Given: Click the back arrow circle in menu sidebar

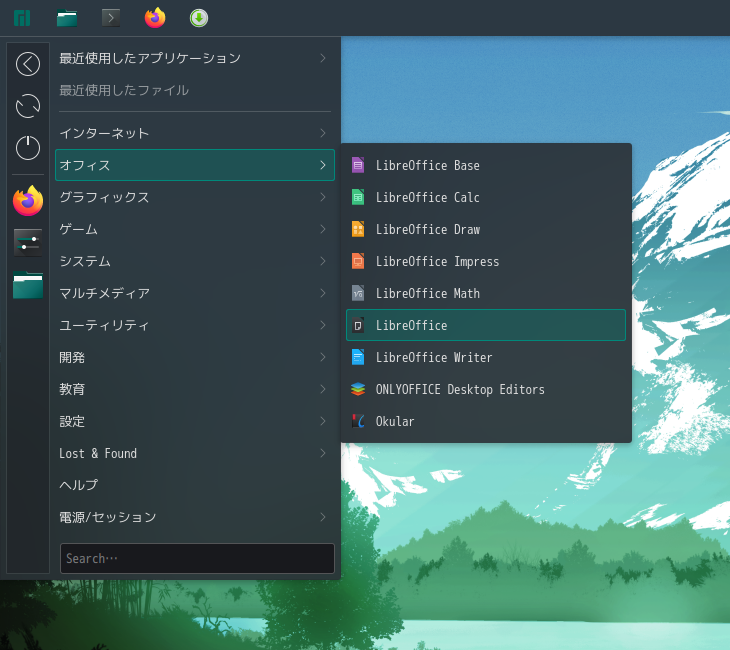Looking at the screenshot, I should point(28,64).
